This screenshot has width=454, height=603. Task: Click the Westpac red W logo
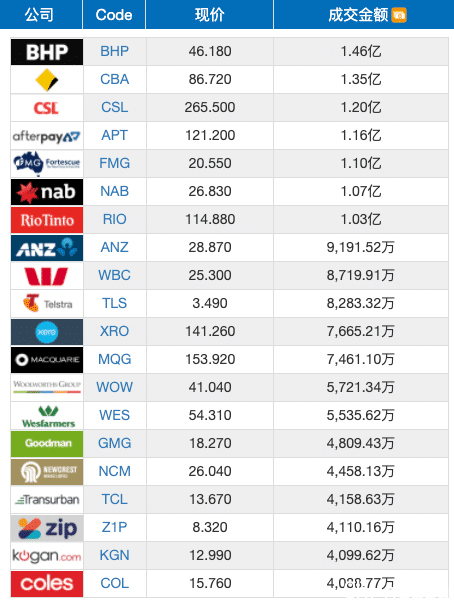[x=47, y=276]
